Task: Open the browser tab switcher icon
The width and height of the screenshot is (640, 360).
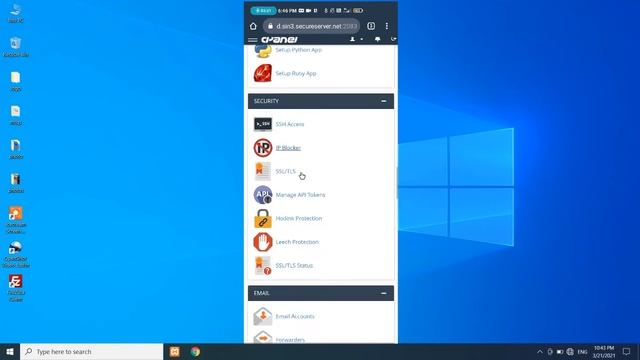Action: pos(371,26)
